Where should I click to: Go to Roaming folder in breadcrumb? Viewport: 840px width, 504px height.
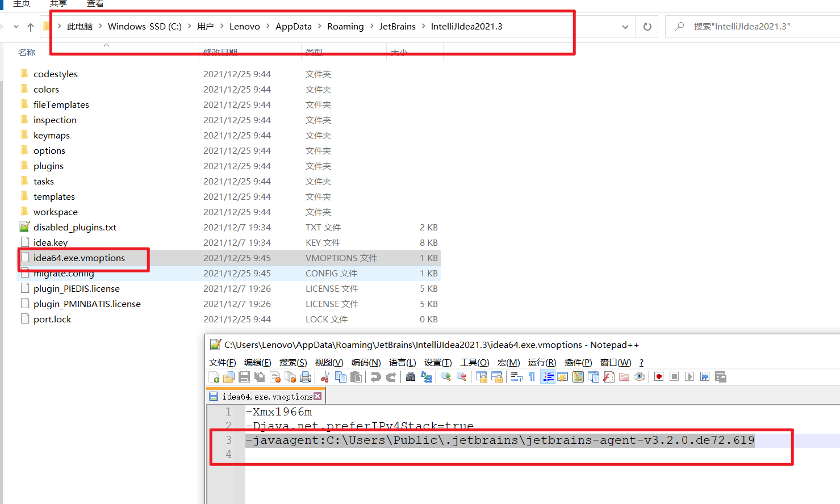[345, 26]
